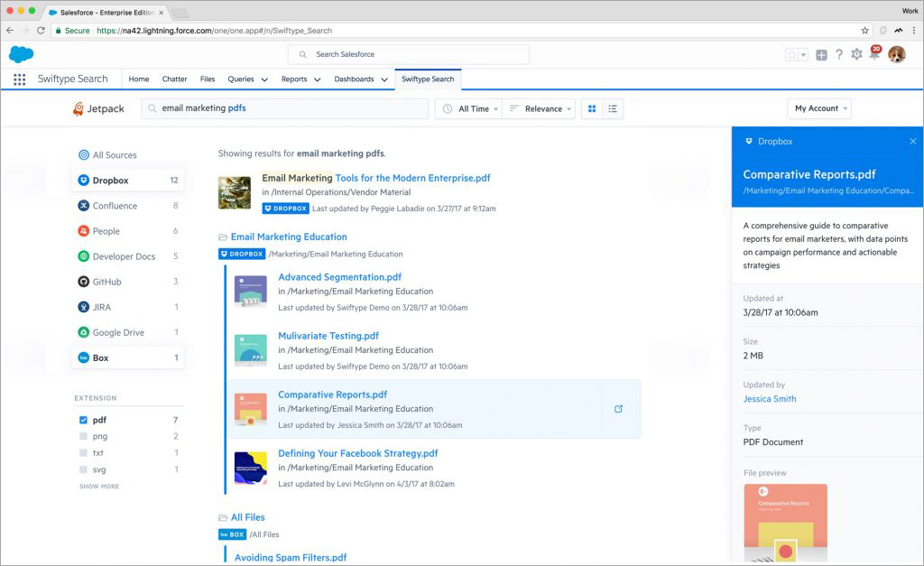This screenshot has width=924, height=566.
Task: Switch to grid view layout
Action: 592,108
